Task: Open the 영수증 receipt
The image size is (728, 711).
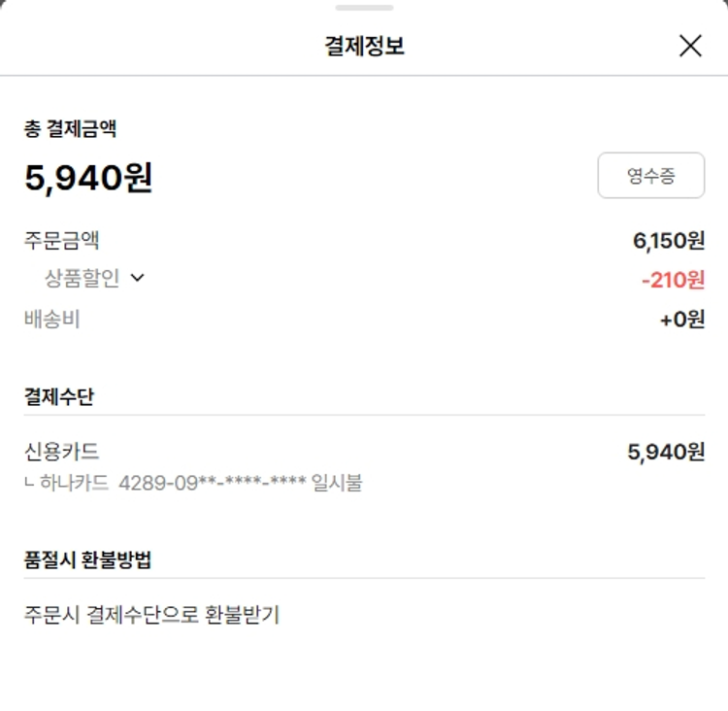Action: [650, 176]
